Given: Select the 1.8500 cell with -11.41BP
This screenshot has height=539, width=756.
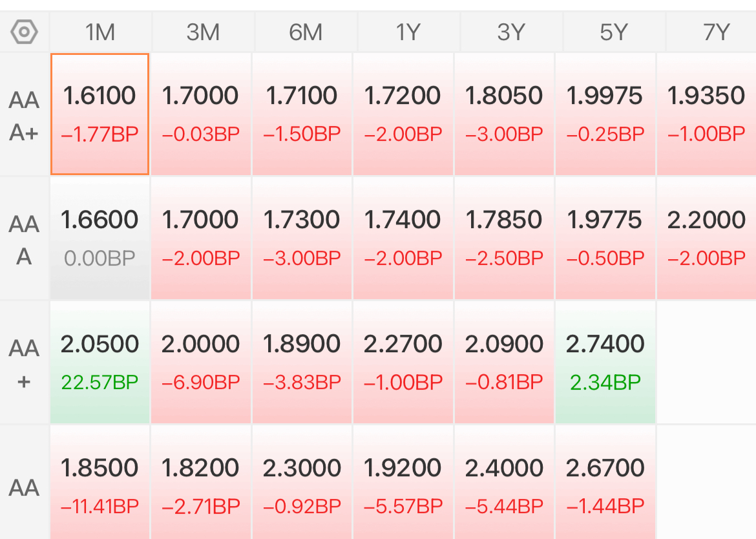Looking at the screenshot, I should point(100,483).
